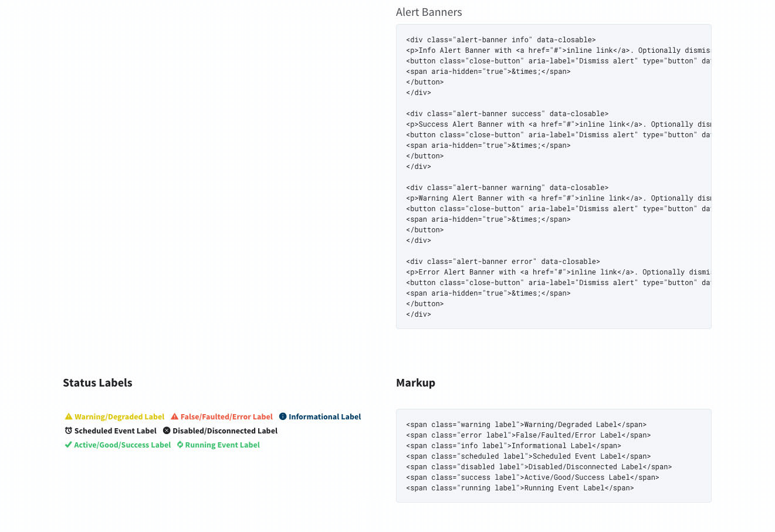Click the green running refresh icon

(180, 445)
